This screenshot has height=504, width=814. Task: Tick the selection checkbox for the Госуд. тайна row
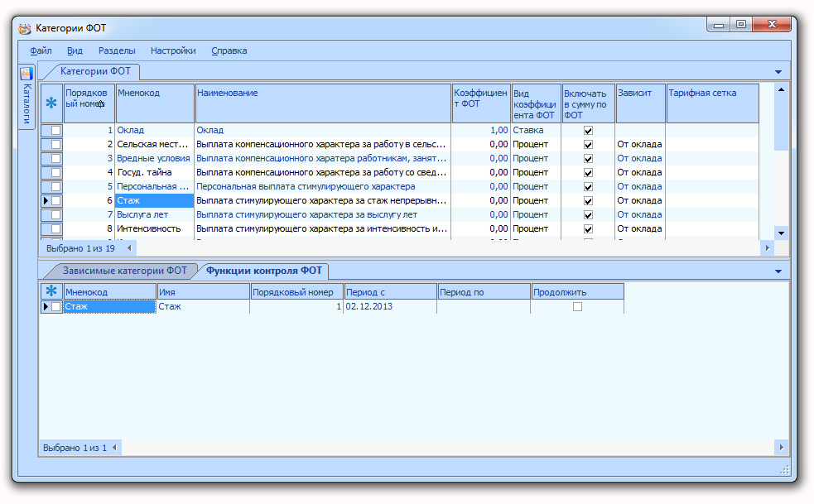point(56,172)
